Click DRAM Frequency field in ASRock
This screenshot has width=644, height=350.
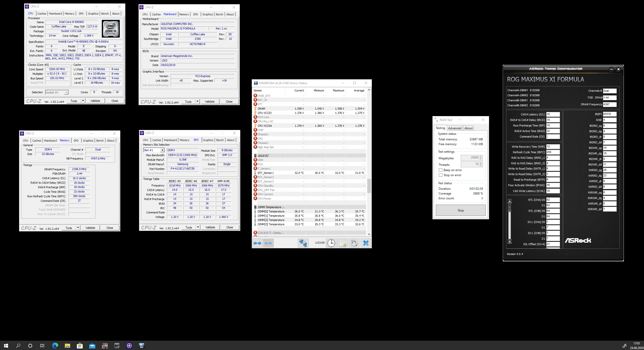[x=610, y=104]
